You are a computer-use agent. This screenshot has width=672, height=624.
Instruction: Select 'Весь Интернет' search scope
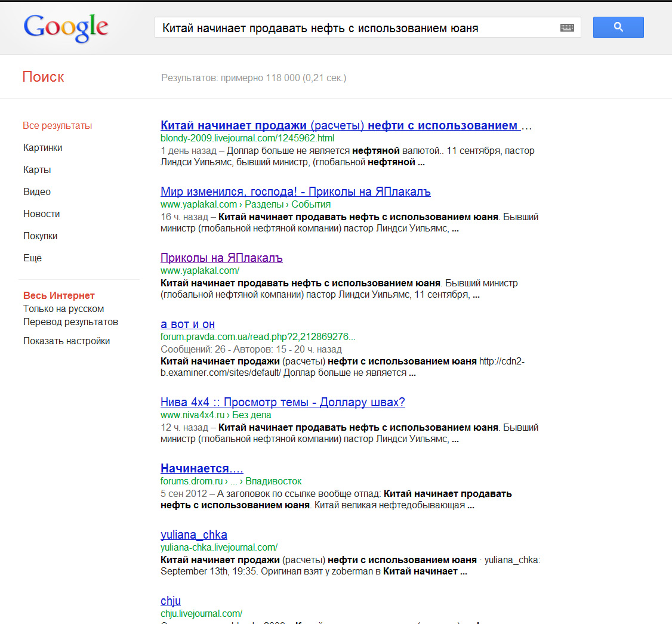[x=58, y=295]
